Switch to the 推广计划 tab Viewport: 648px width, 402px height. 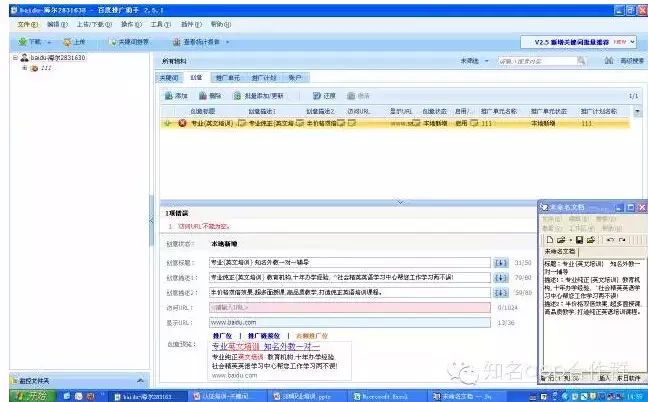[263, 78]
